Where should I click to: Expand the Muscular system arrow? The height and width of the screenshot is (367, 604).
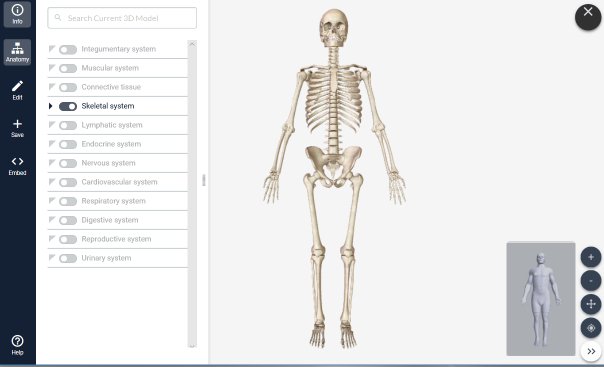click(x=52, y=67)
